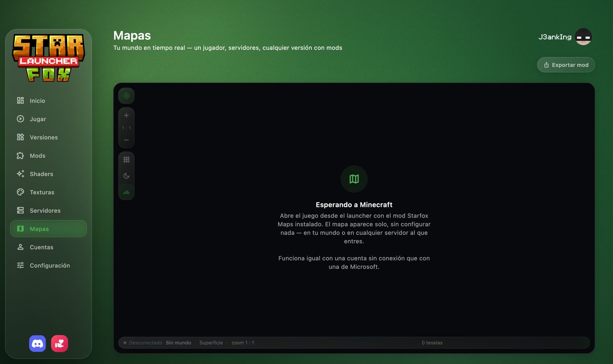Open Texturas via the palette icon
Screen dimensions: 613x364
[x=20, y=192]
